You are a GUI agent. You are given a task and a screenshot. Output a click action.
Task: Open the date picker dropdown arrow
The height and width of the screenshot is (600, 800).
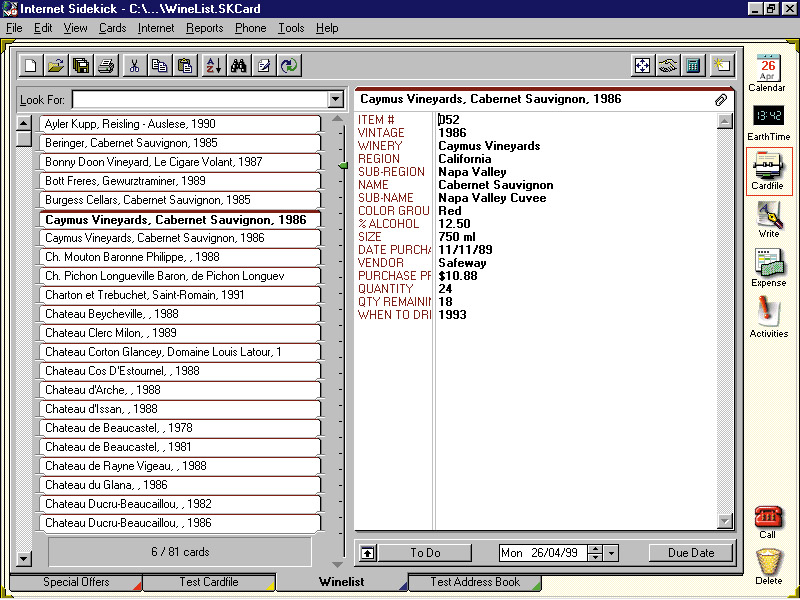[612, 553]
